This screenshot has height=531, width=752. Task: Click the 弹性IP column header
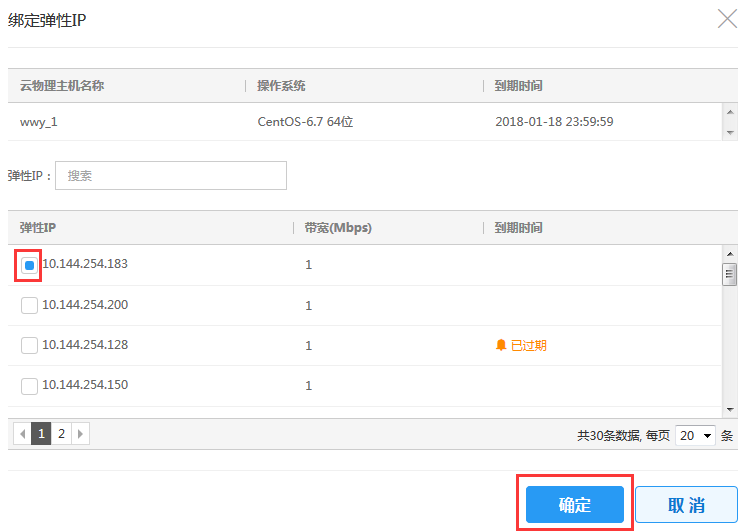(38, 227)
